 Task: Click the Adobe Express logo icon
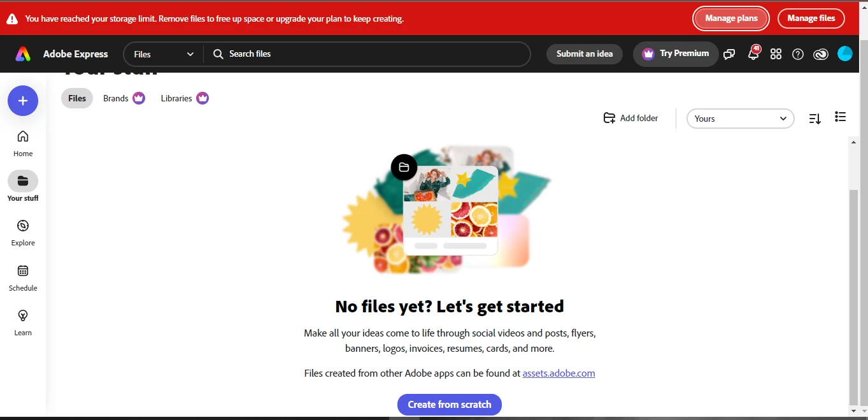point(23,54)
